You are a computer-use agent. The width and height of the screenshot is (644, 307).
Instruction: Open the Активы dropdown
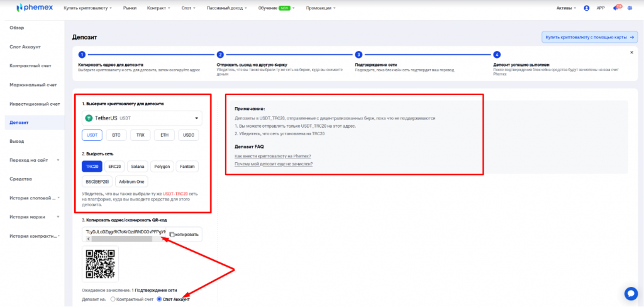567,8
